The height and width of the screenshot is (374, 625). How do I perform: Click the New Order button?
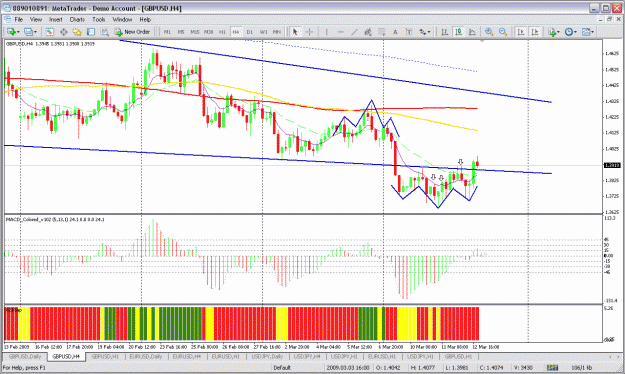click(132, 32)
